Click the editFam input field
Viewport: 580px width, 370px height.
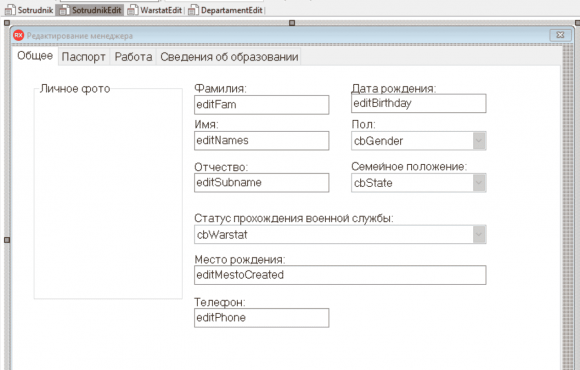pyautogui.click(x=262, y=105)
